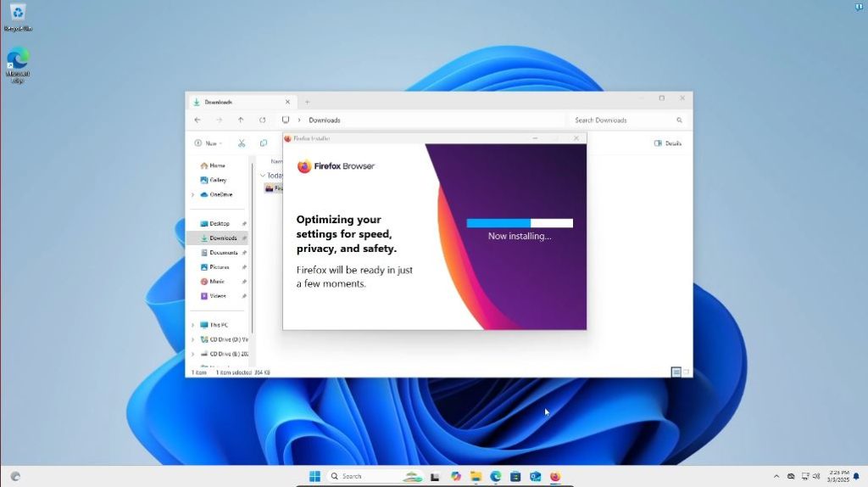Close the Firefox Installer window
This screenshot has height=487, width=868.
tap(576, 138)
